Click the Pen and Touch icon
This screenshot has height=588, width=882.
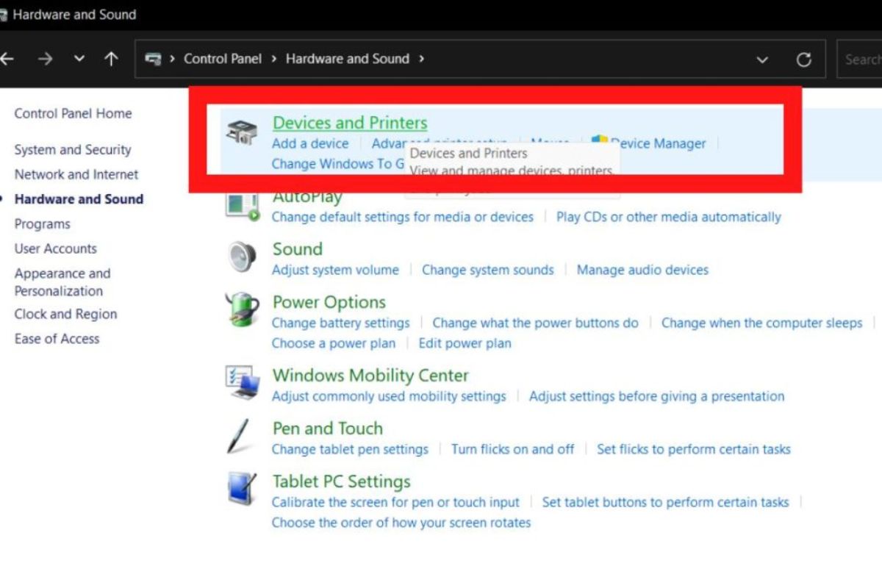[239, 436]
